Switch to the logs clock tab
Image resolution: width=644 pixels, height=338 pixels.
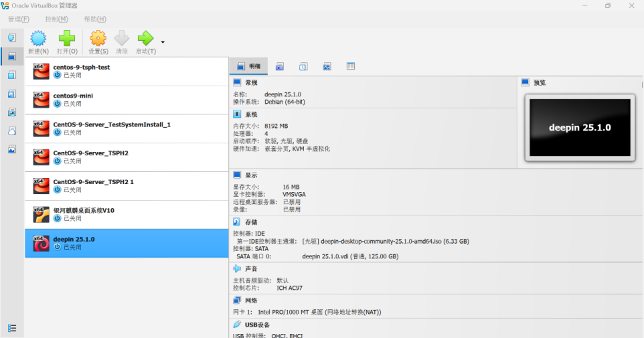click(x=303, y=66)
